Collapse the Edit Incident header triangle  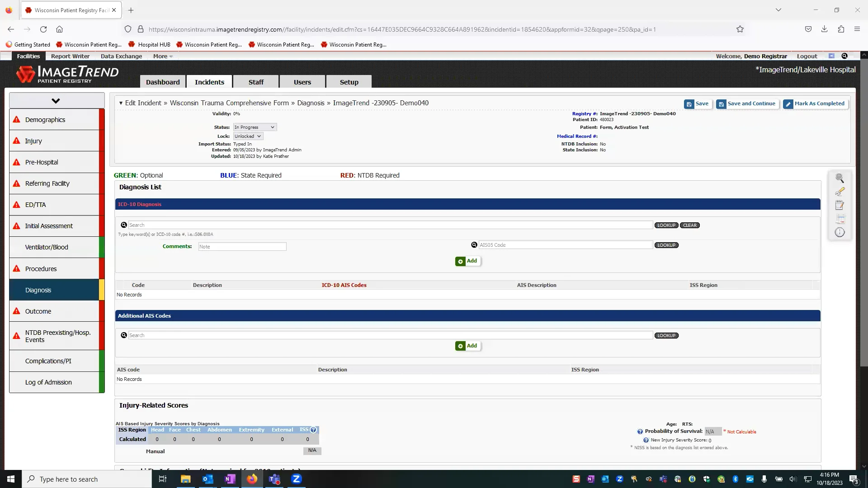click(x=121, y=103)
